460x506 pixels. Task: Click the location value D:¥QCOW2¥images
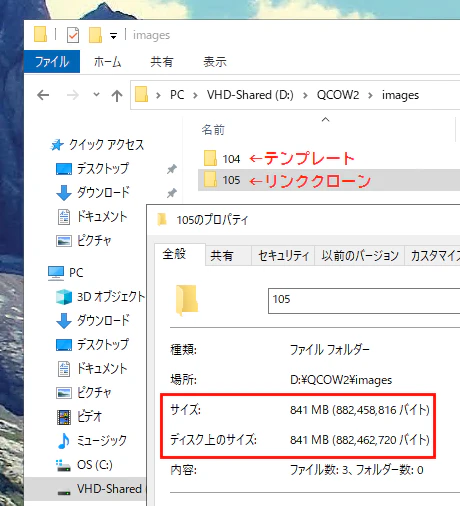point(341,380)
